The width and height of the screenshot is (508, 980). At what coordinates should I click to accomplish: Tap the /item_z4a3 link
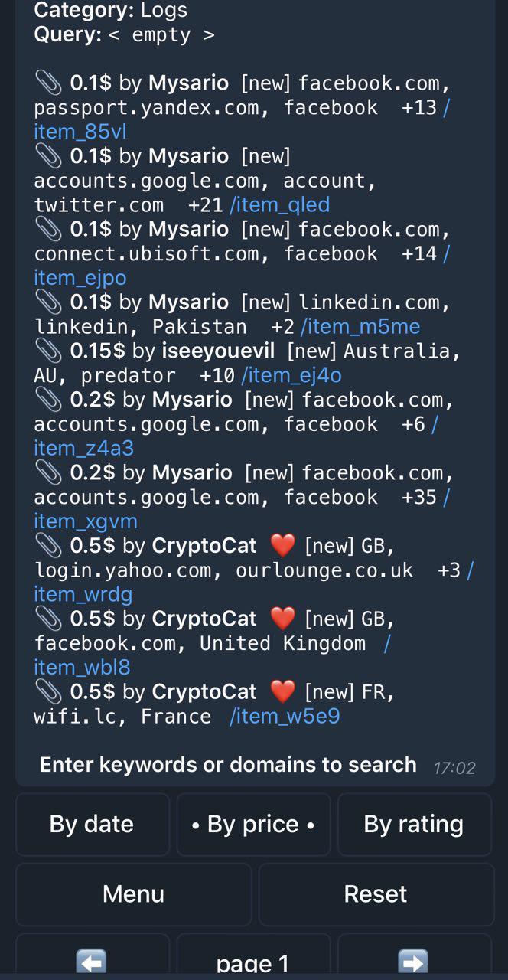coord(83,449)
